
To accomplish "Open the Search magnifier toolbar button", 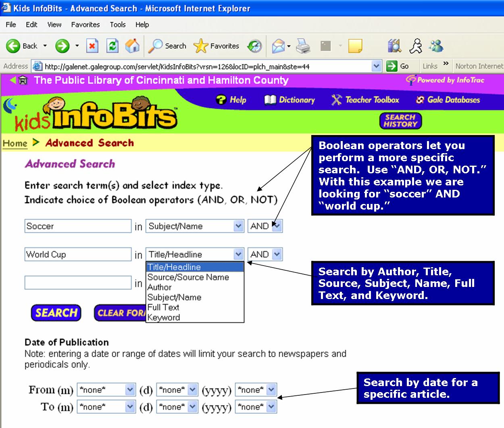I will tap(167, 46).
